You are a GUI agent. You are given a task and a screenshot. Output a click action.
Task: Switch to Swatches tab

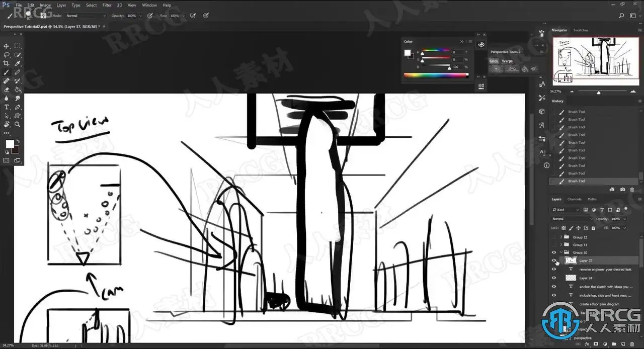(x=581, y=30)
